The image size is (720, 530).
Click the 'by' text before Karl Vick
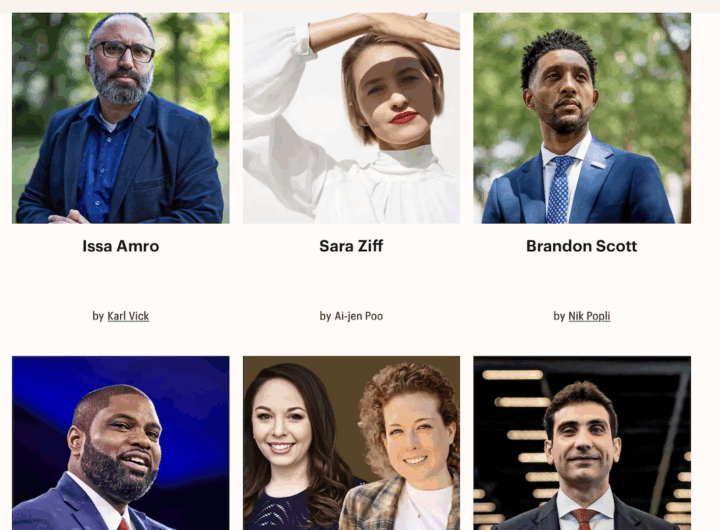(98, 316)
